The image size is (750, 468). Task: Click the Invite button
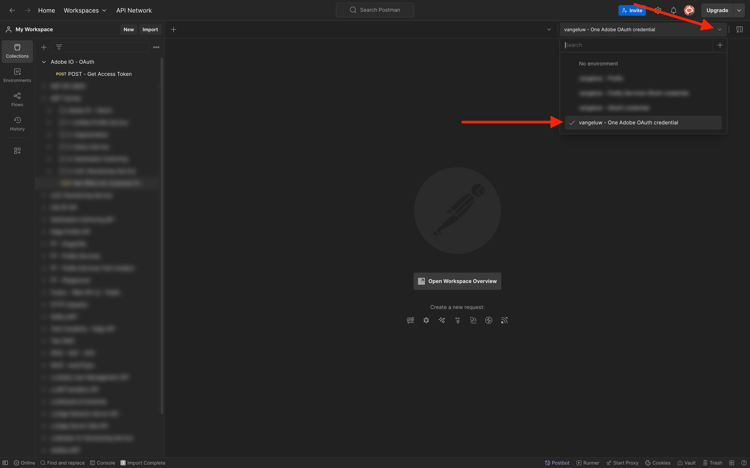click(632, 10)
